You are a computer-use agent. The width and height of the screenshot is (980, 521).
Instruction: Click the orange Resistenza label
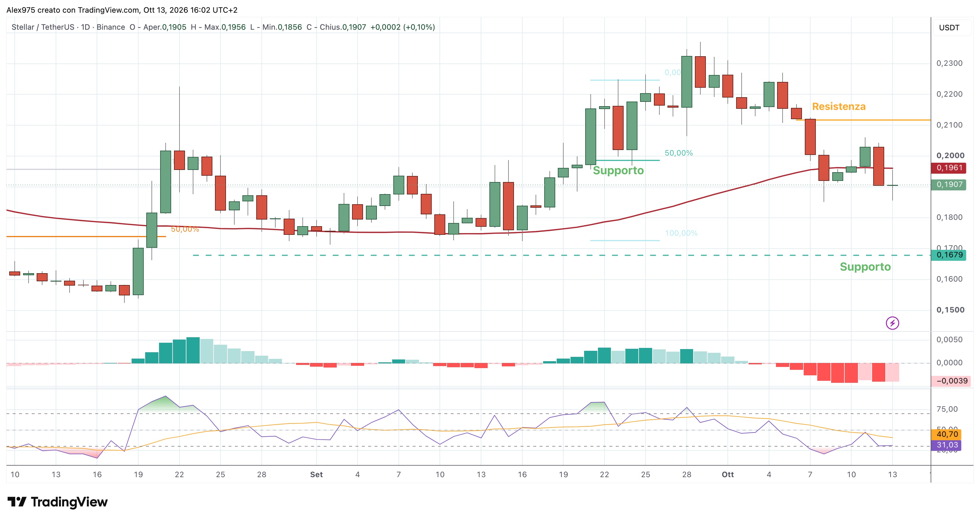click(x=839, y=106)
